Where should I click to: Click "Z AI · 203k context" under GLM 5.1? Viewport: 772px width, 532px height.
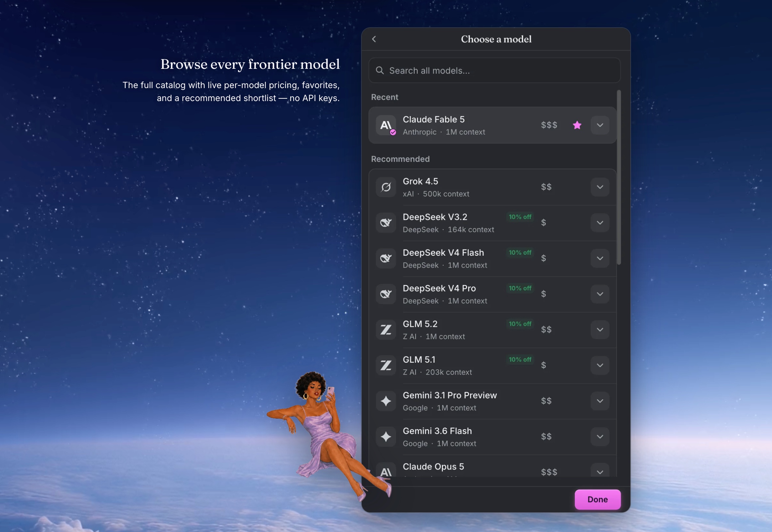[437, 372]
